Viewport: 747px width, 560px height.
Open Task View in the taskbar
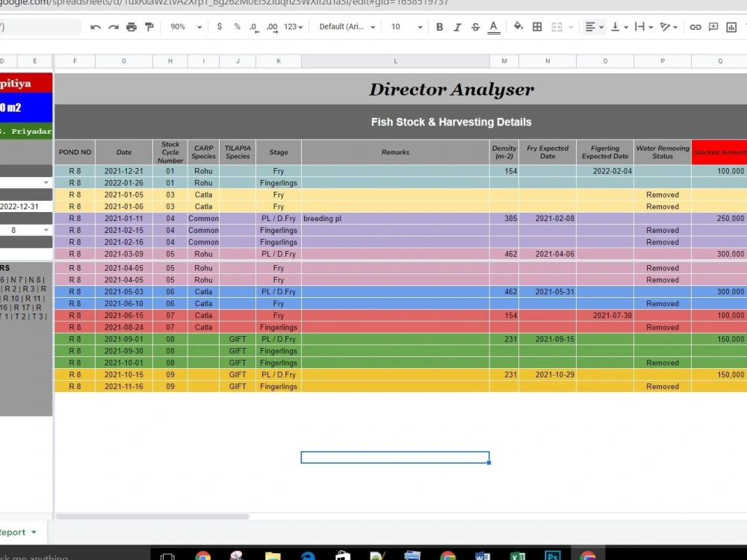[x=167, y=556]
